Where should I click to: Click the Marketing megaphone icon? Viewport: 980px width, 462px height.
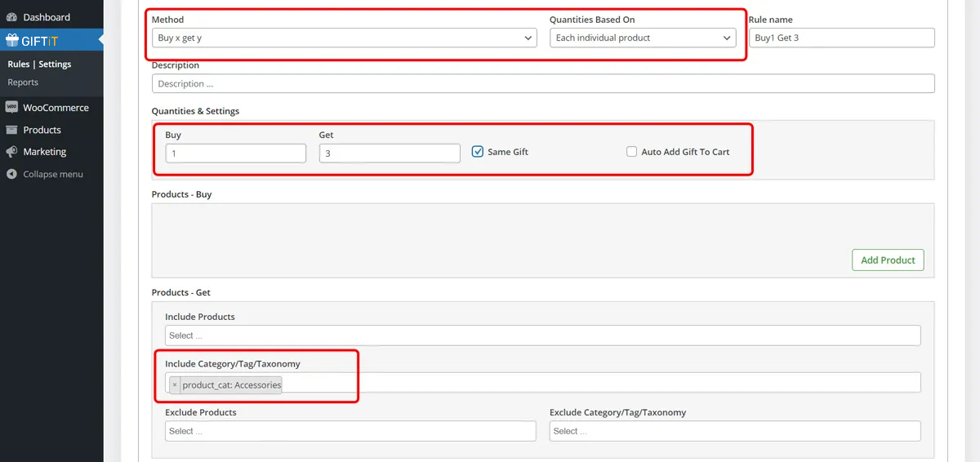tap(11, 152)
